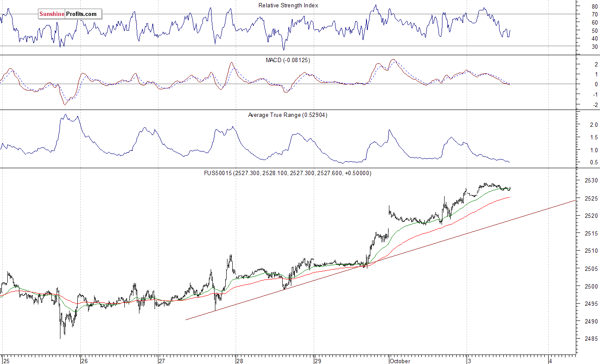This screenshot has height=364, width=600.
Task: Click the 2485 price axis value
Action: click(591, 339)
